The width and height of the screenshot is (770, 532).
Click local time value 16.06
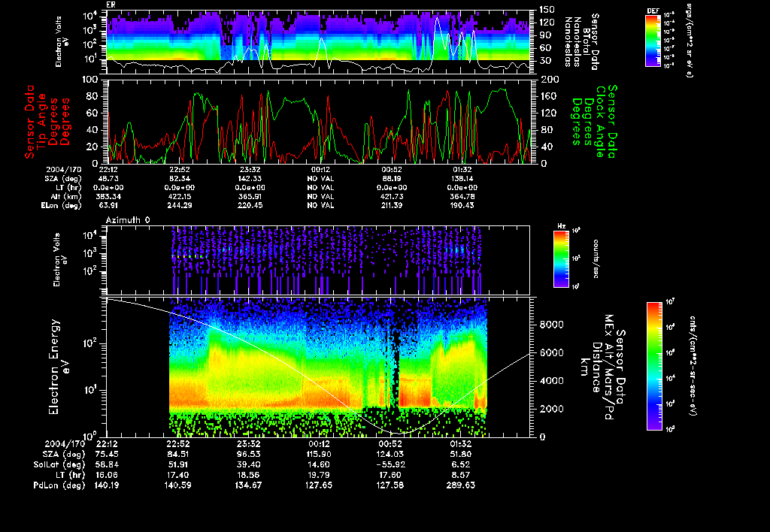[107, 475]
